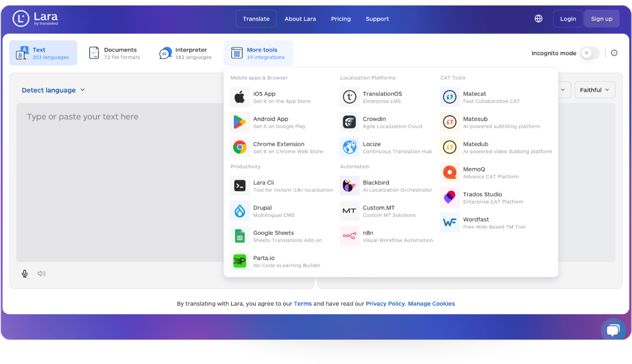Click the 'Get it on Google Play' text

tap(279, 126)
